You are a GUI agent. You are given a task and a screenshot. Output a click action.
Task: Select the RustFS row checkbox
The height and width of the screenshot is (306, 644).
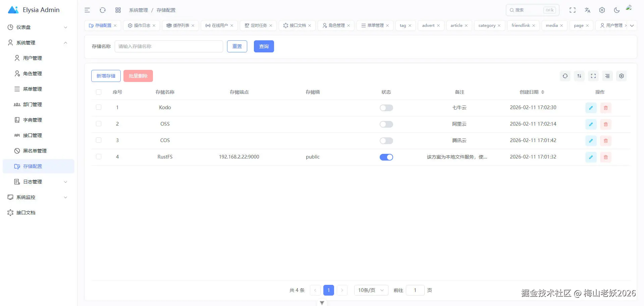click(99, 157)
